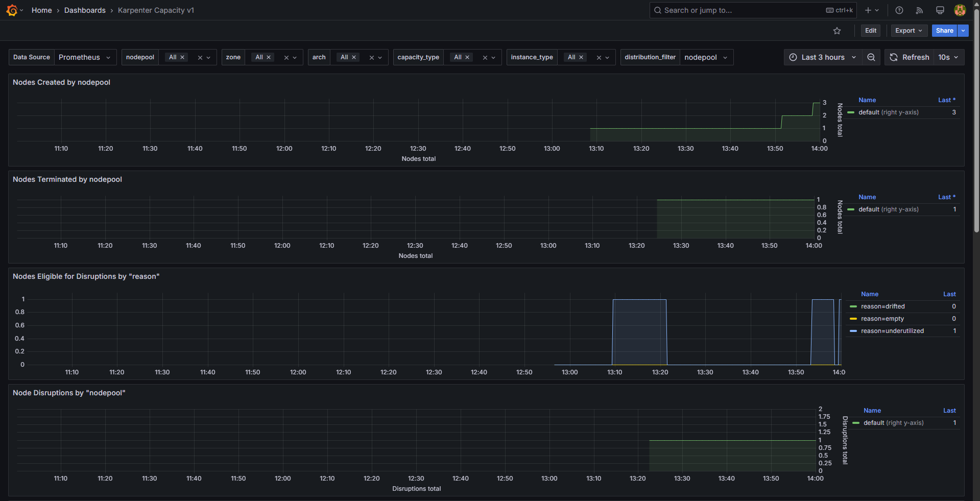Open Nodes Eligible for Disruptions panel title
Viewport: 980px width, 501px height.
pyautogui.click(x=86, y=276)
